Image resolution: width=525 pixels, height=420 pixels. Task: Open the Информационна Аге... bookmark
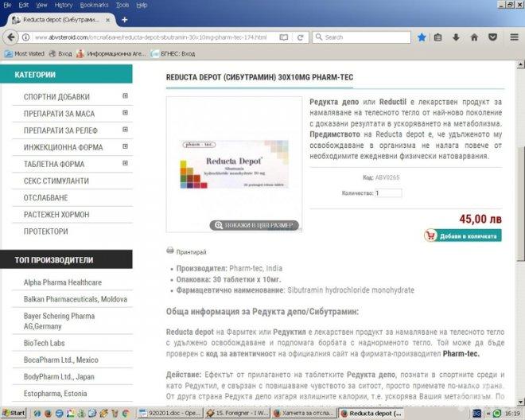coord(111,53)
